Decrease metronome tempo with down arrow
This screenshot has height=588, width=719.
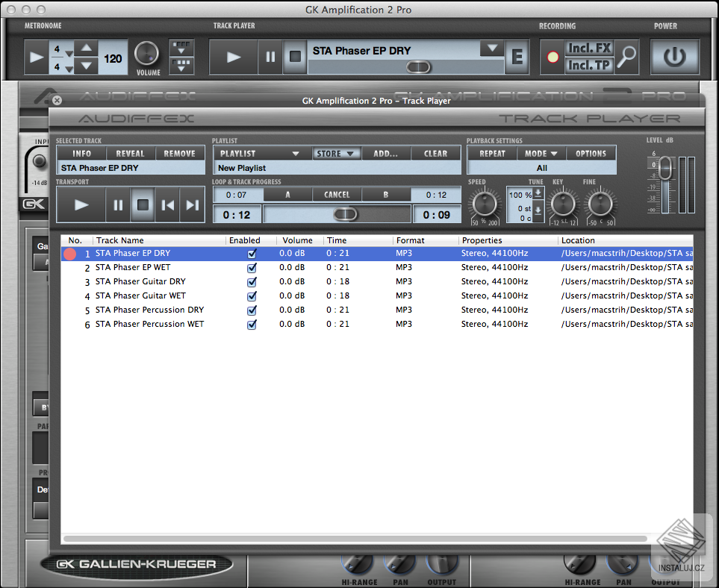click(x=86, y=66)
